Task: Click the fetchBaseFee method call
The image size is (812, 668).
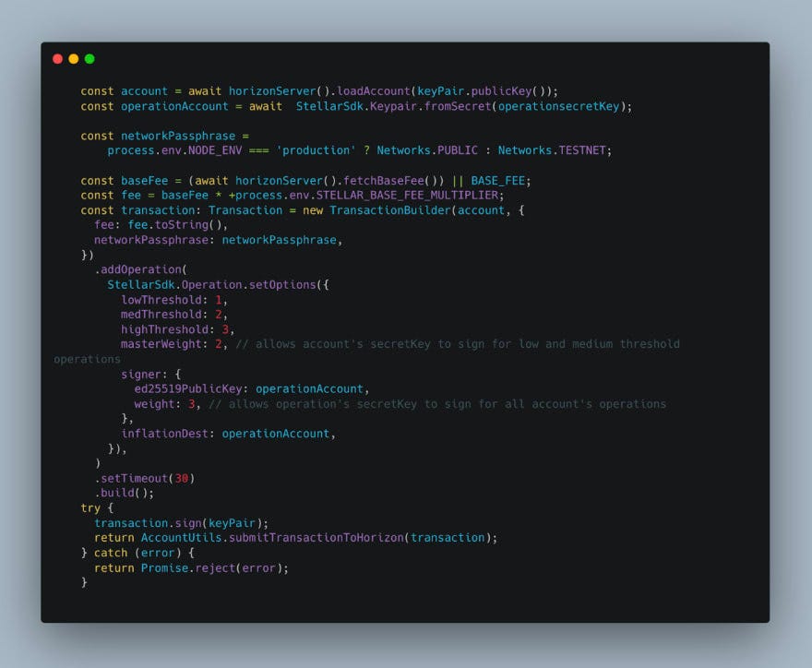Action: click(383, 181)
